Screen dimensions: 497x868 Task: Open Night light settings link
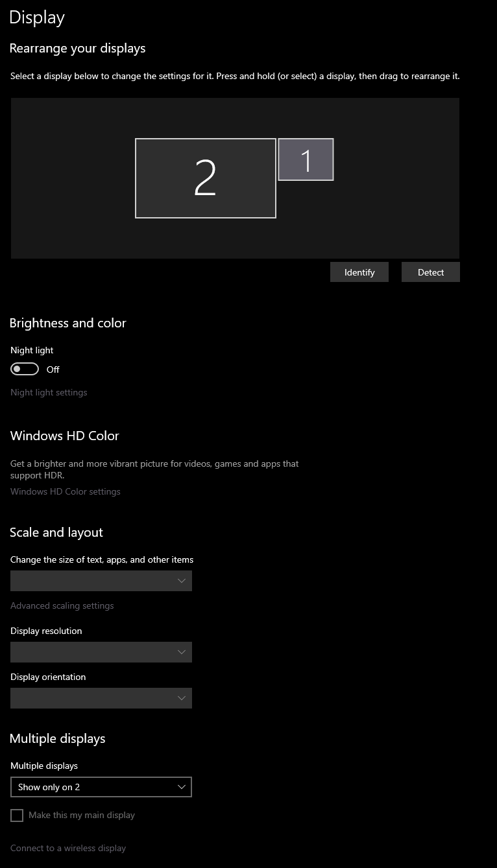click(49, 392)
